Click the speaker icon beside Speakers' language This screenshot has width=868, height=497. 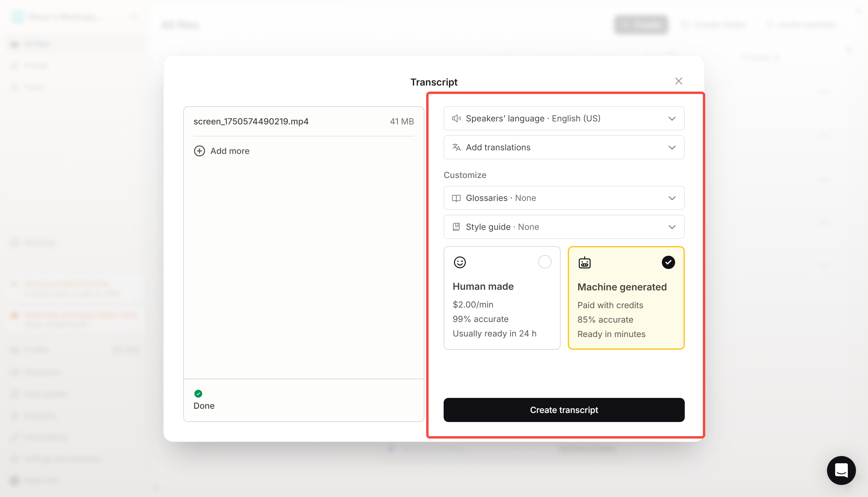coord(457,118)
